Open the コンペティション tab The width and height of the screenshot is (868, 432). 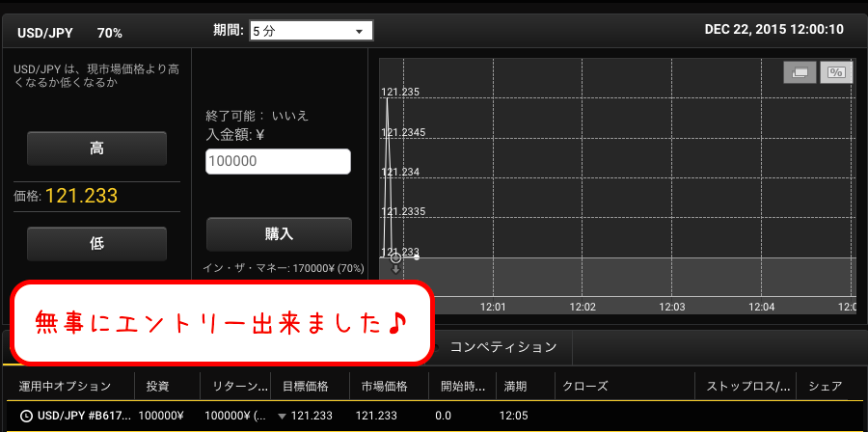point(502,347)
